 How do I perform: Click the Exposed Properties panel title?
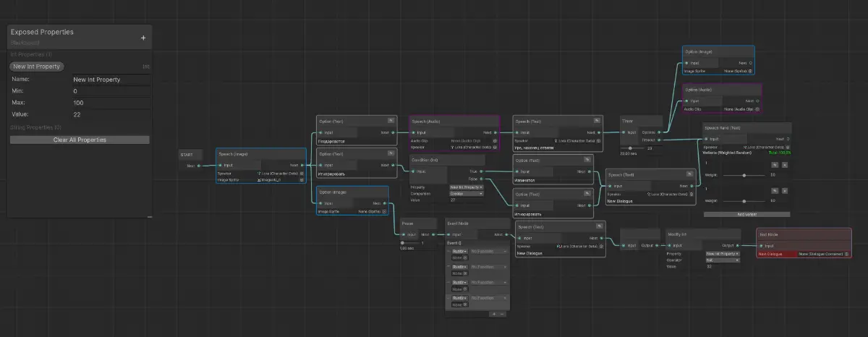42,32
